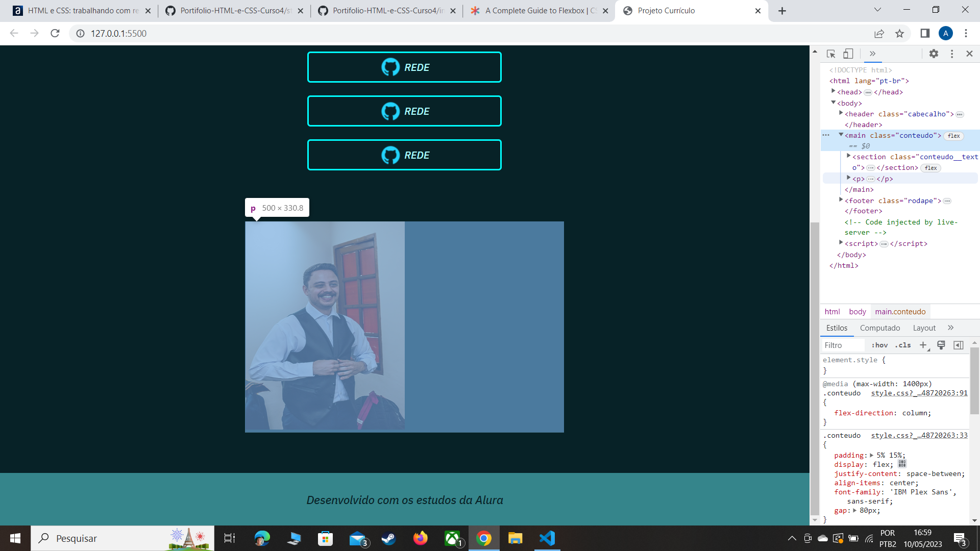Click the second REDE GitHub button
Screen dimensions: 980x551
point(404,111)
